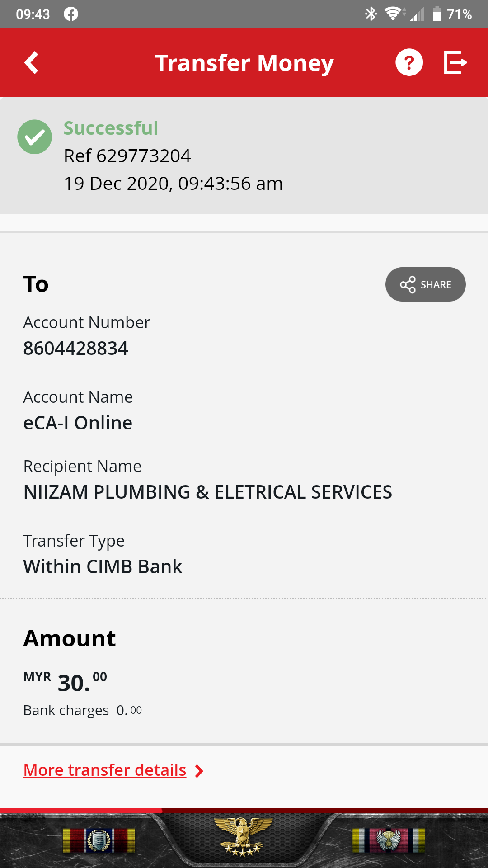Viewport: 488px width, 868px height.
Task: Tap the recipient name NIIZAM PLUMBING text
Action: (x=208, y=492)
